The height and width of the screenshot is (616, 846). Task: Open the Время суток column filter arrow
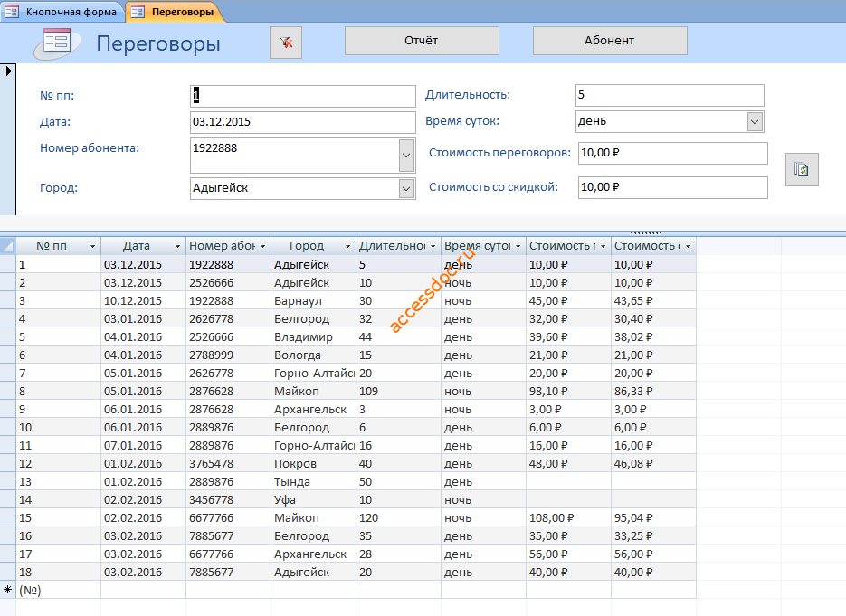coord(518,247)
